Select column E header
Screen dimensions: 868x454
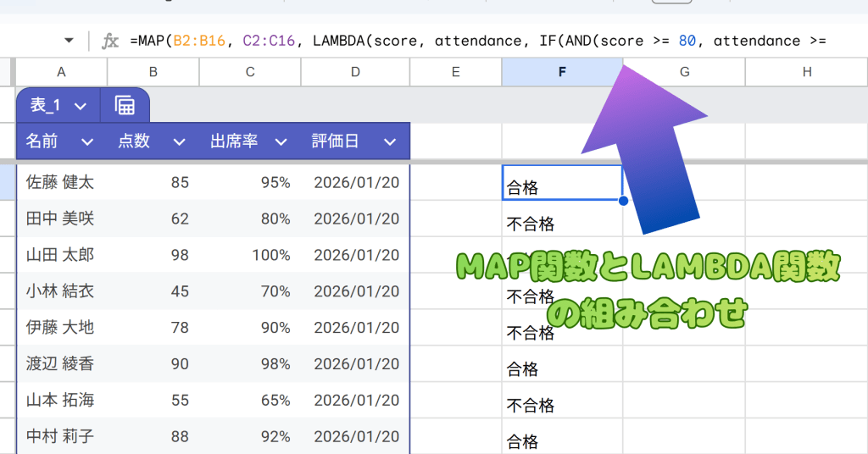(x=455, y=72)
